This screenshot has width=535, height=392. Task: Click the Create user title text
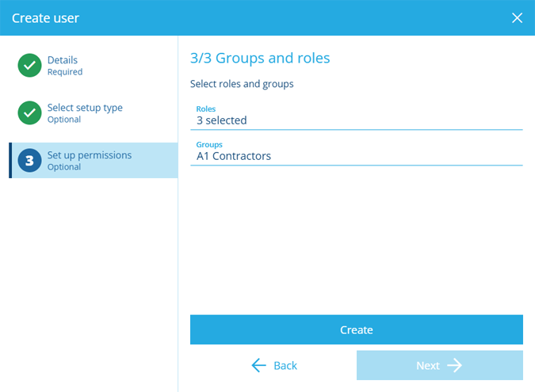click(x=45, y=18)
